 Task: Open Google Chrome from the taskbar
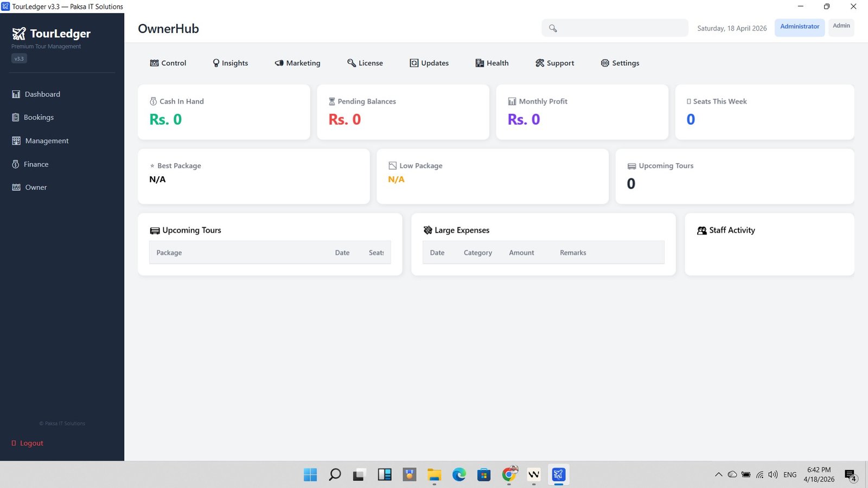(509, 474)
